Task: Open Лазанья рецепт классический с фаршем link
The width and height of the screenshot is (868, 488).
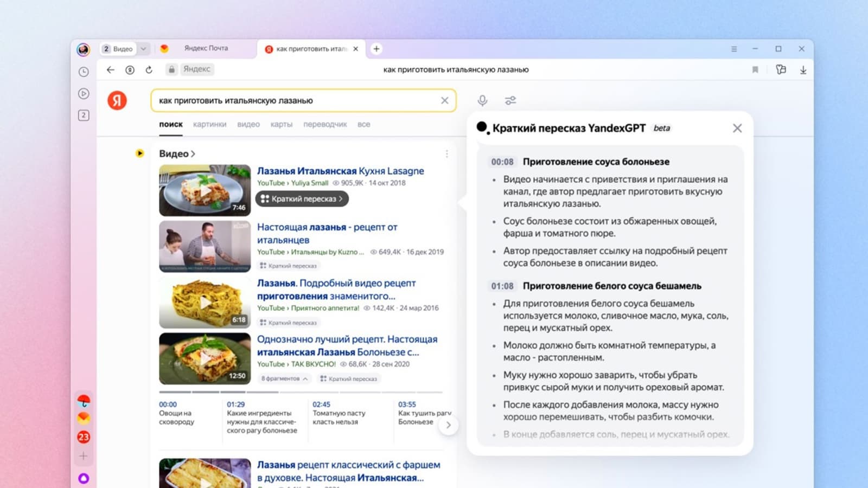Action: [x=349, y=471]
